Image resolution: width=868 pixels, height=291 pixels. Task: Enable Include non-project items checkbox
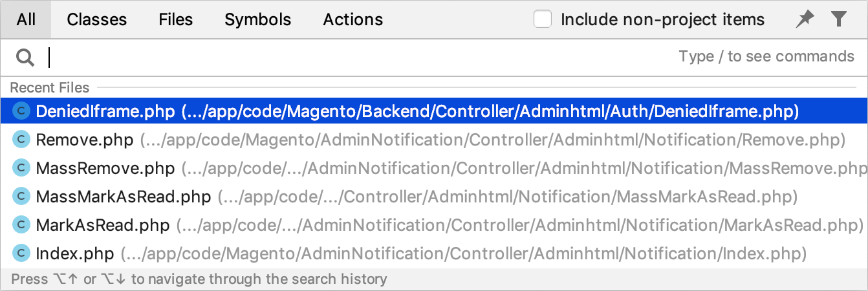point(543,19)
